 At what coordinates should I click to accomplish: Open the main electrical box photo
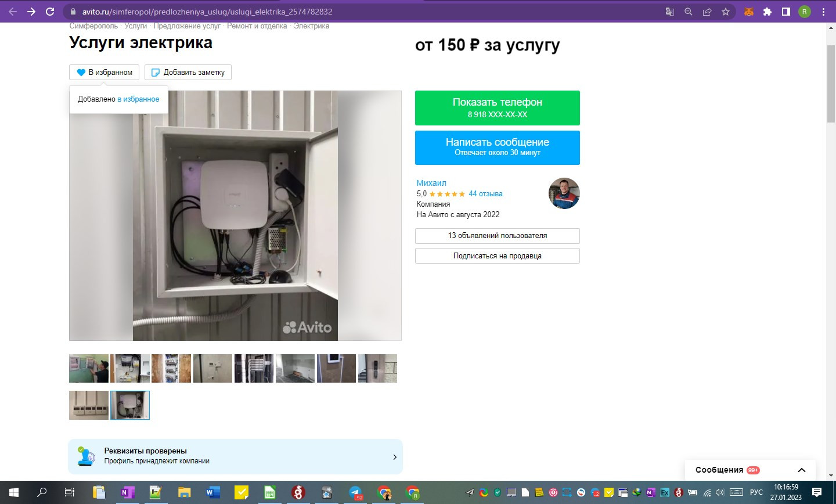click(x=235, y=215)
